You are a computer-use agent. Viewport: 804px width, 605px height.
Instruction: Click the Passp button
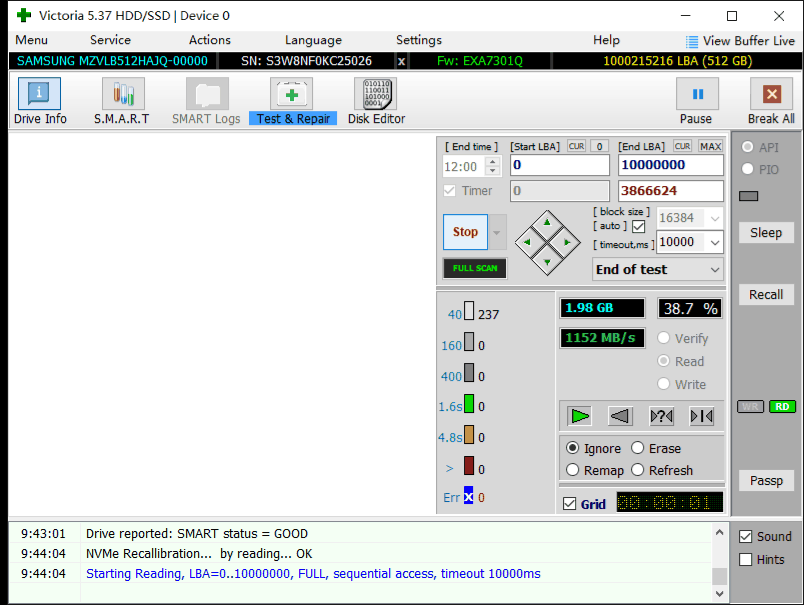(x=766, y=481)
